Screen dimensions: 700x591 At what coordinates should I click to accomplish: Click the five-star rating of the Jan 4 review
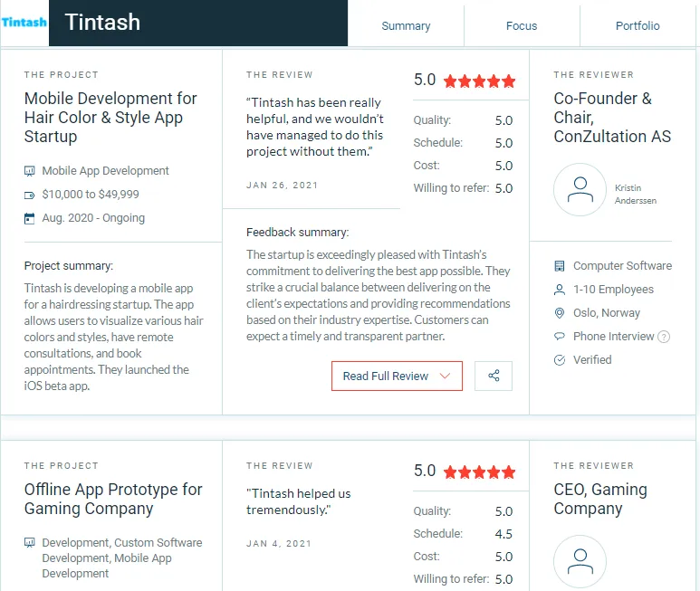[479, 472]
